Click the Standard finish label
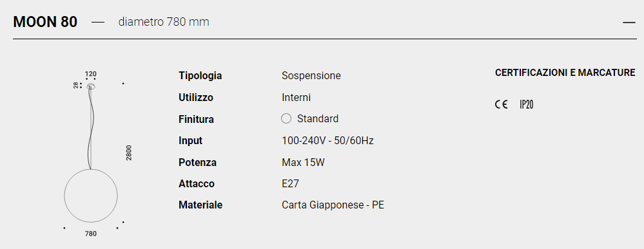This screenshot has height=249, width=644. click(318, 119)
